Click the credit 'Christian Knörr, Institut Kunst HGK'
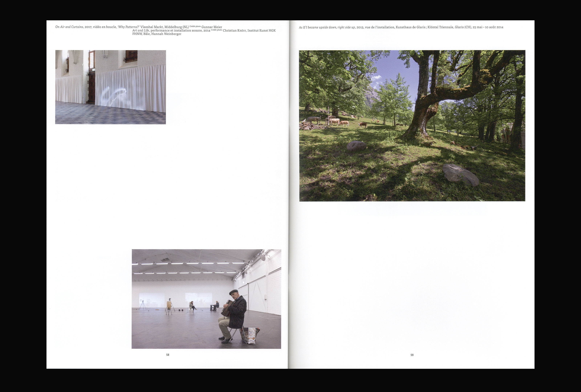 click(x=249, y=30)
